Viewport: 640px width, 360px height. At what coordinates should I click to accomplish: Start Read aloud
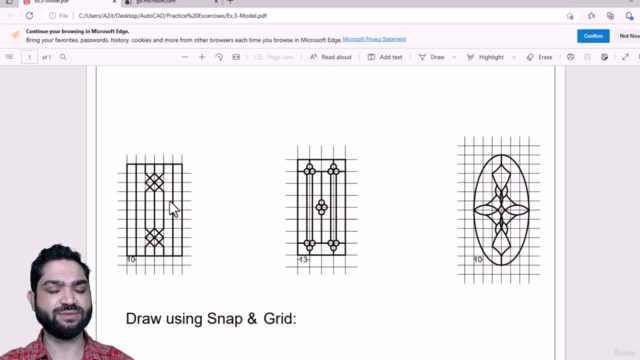click(x=330, y=57)
